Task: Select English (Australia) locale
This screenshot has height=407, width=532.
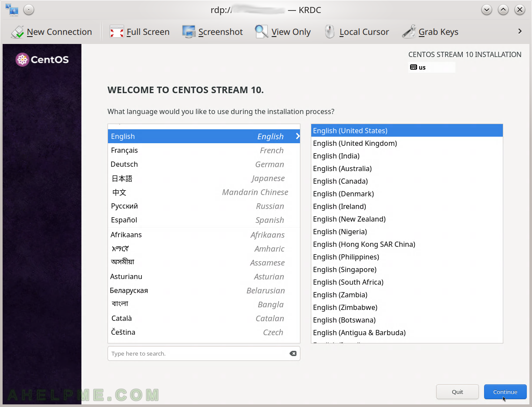Action: [407, 168]
